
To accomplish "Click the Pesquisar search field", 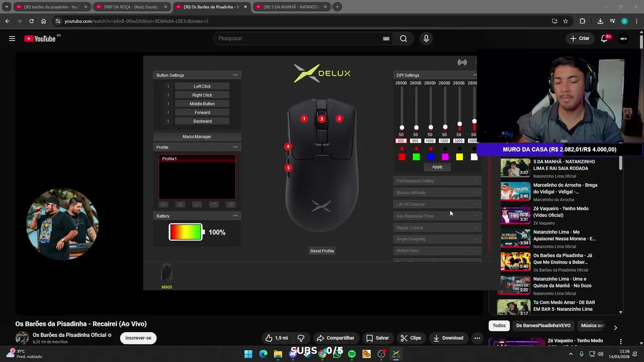I will click(x=300, y=39).
